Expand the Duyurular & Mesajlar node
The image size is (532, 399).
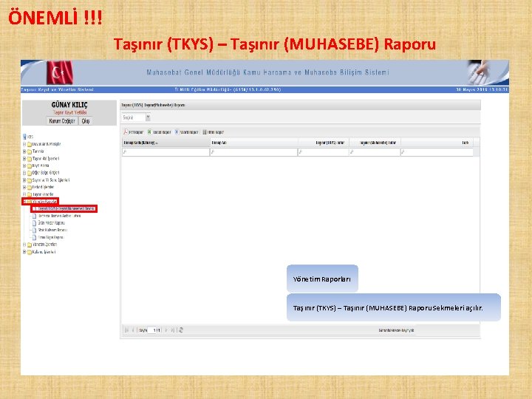24,144
